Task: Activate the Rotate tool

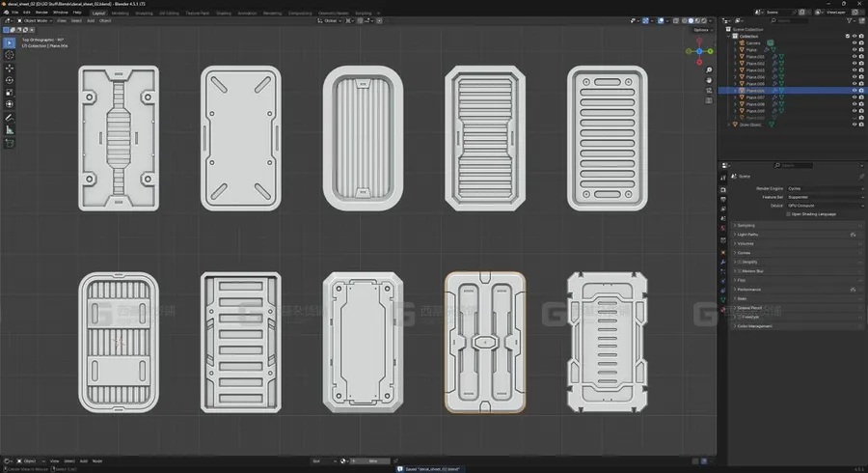Action: pos(10,80)
